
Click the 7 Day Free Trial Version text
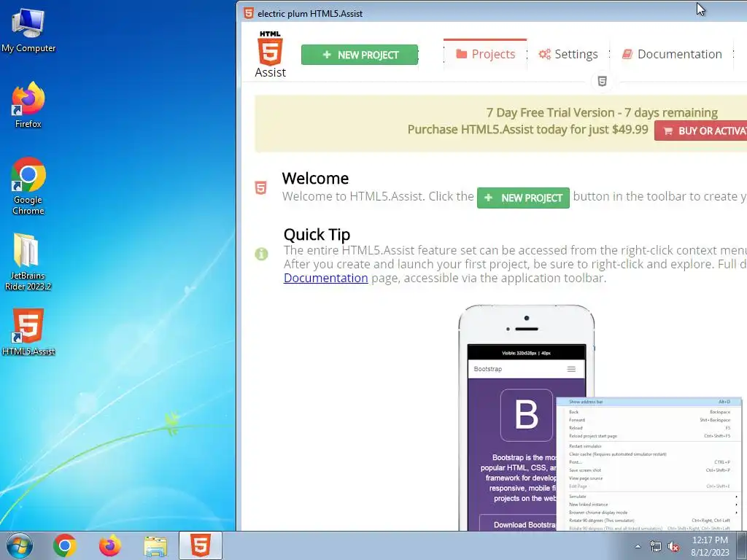point(602,113)
